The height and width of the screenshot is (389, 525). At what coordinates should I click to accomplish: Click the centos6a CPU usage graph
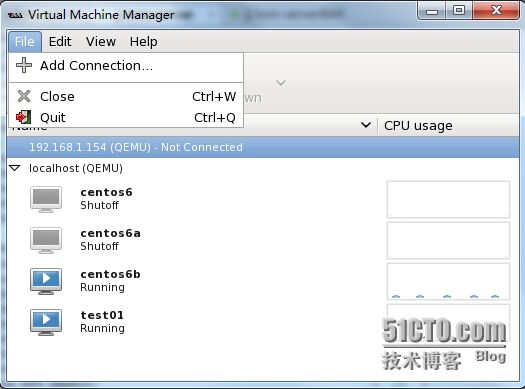(448, 240)
